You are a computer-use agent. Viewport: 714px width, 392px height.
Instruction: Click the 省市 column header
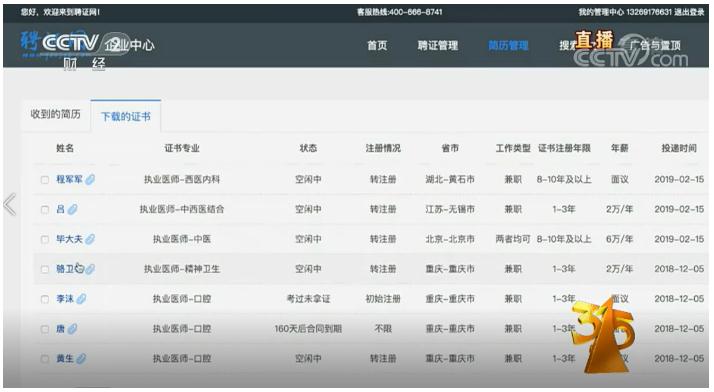coord(450,148)
